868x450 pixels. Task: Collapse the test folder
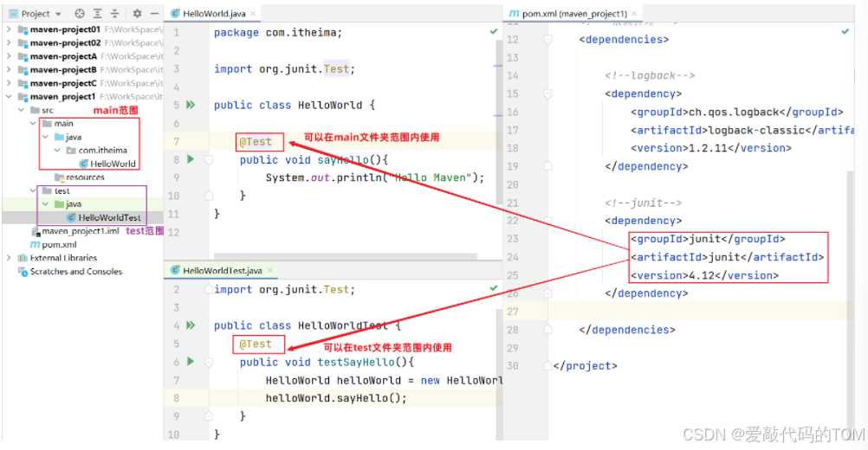tap(33, 190)
